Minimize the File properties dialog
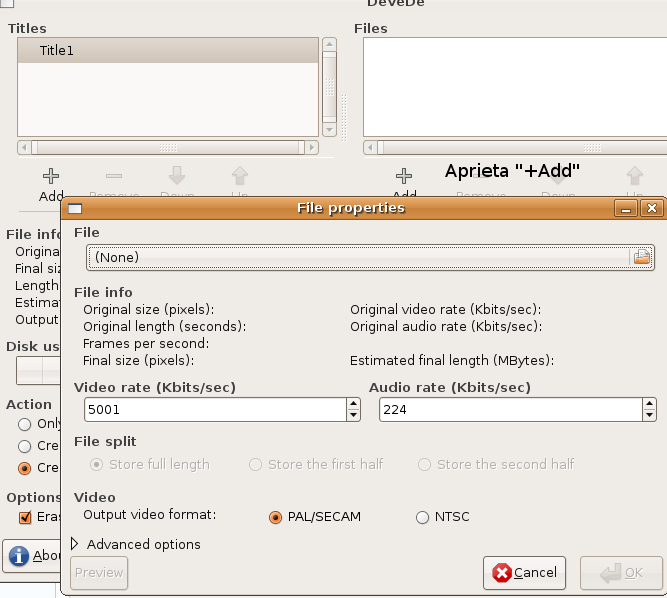 click(x=626, y=208)
